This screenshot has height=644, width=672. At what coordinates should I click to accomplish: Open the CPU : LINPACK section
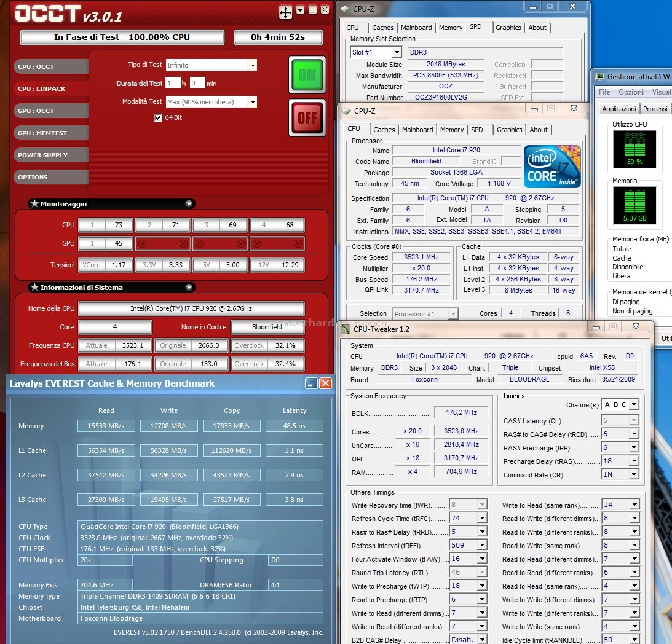(x=50, y=88)
